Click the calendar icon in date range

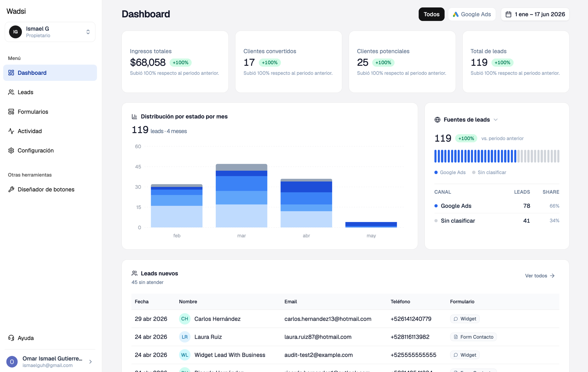click(x=508, y=14)
